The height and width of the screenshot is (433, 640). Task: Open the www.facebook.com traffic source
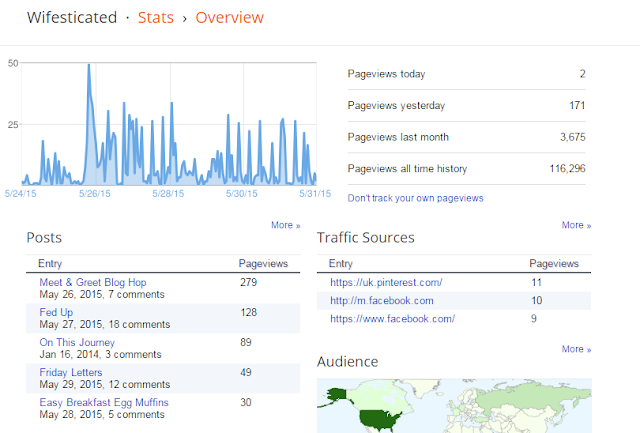(x=392, y=318)
